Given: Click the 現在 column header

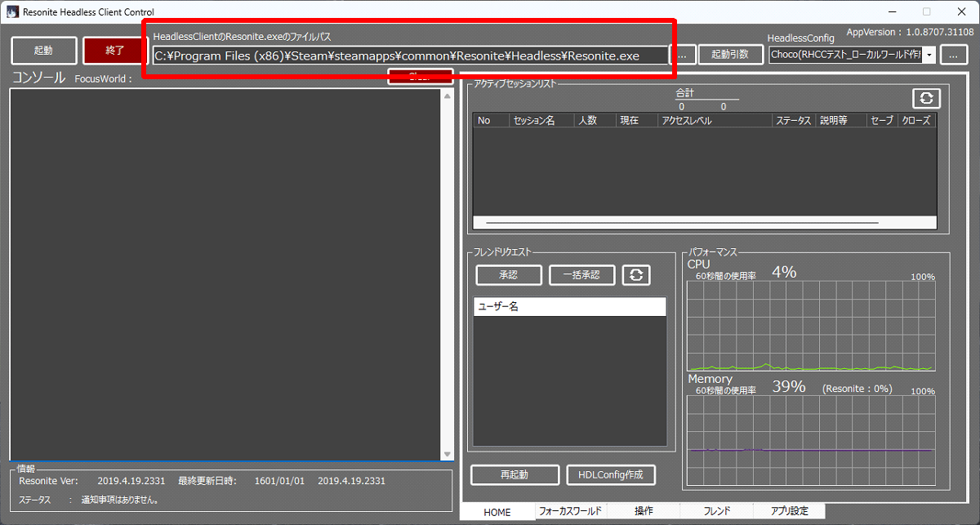Looking at the screenshot, I should [637, 120].
